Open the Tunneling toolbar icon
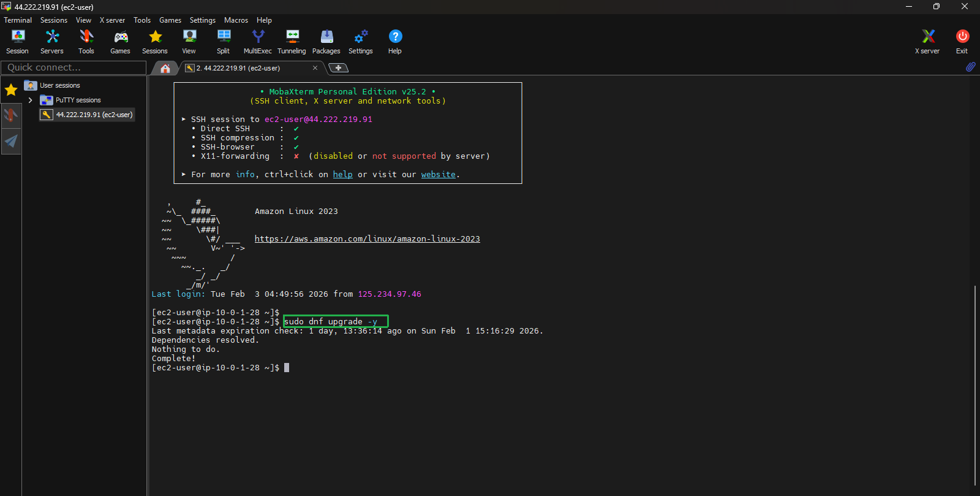 tap(292, 42)
